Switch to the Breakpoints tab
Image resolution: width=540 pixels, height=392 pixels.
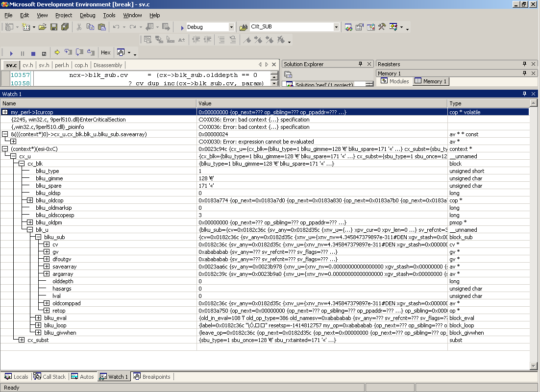[152, 377]
